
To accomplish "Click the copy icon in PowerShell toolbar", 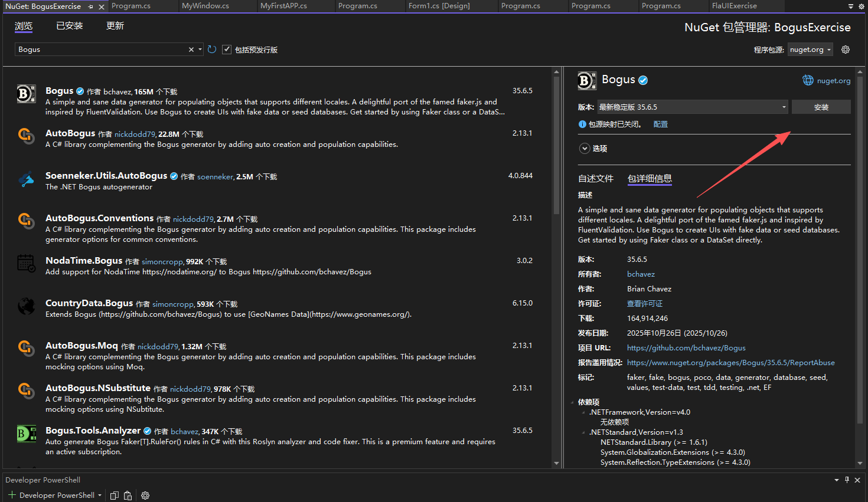I will pyautogui.click(x=115, y=496).
